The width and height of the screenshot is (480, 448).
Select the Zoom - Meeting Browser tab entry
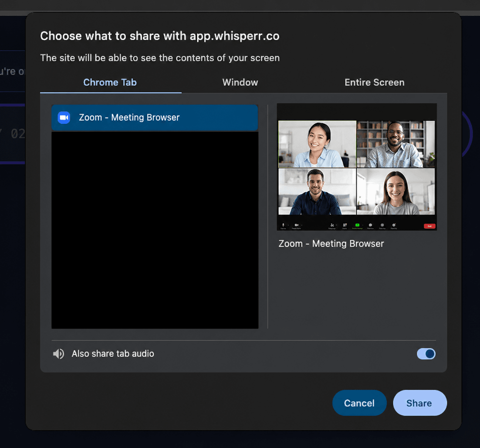pyautogui.click(x=155, y=118)
